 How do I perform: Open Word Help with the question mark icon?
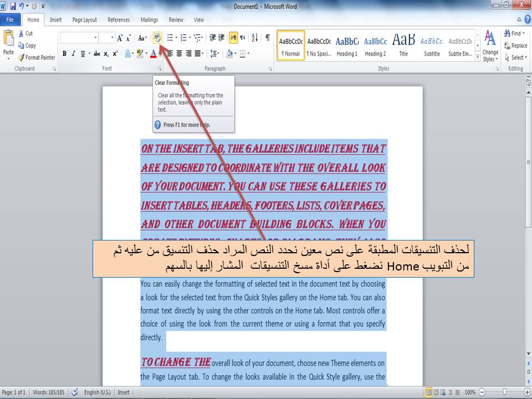coord(528,20)
